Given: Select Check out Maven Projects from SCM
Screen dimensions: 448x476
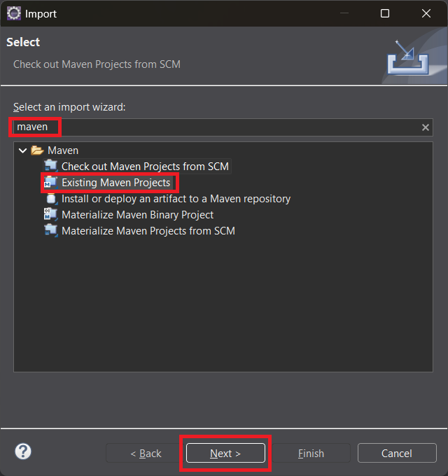Looking at the screenshot, I should click(x=145, y=167).
